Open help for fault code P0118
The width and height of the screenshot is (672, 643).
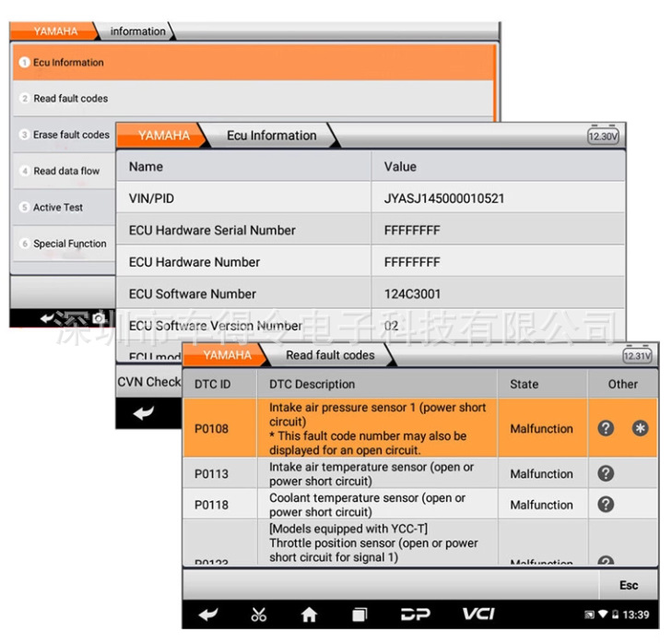[606, 504]
